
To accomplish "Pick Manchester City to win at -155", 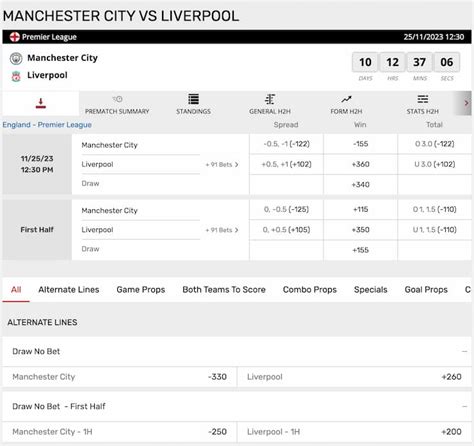I will click(360, 144).
